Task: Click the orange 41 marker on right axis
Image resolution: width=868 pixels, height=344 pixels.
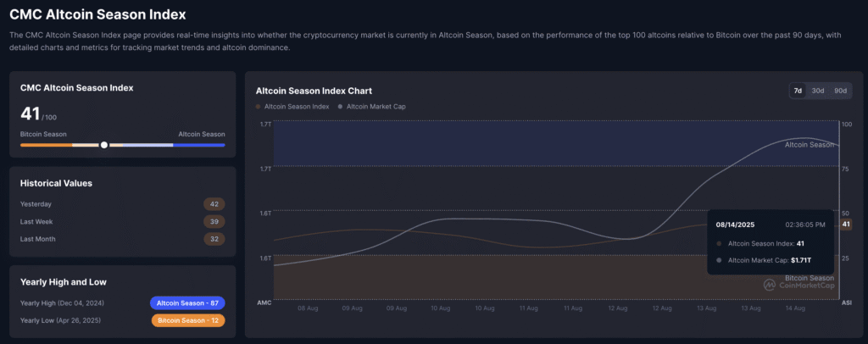Action: (845, 224)
